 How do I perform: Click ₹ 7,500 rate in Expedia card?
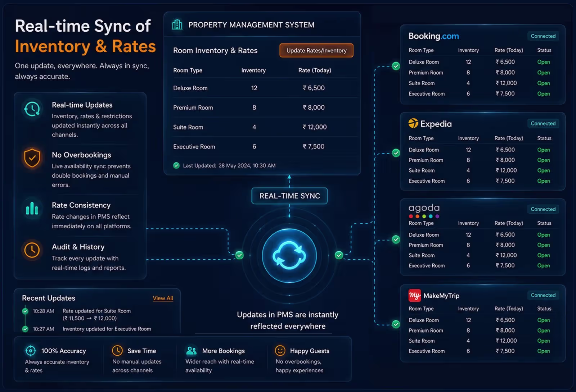coord(505,181)
